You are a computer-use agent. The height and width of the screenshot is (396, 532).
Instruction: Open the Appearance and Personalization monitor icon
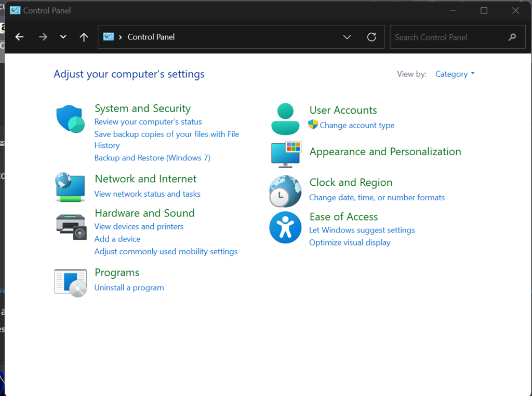(x=286, y=154)
